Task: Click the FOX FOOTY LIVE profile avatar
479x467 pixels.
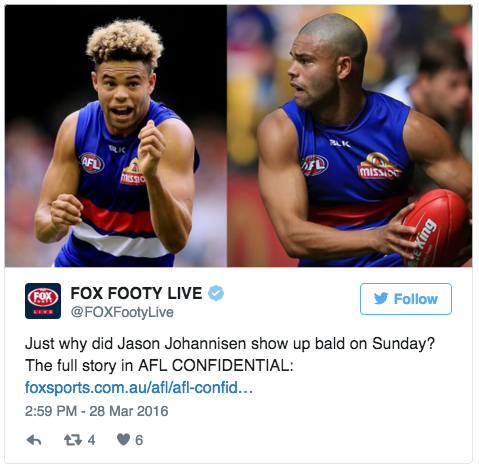Action: (x=43, y=301)
